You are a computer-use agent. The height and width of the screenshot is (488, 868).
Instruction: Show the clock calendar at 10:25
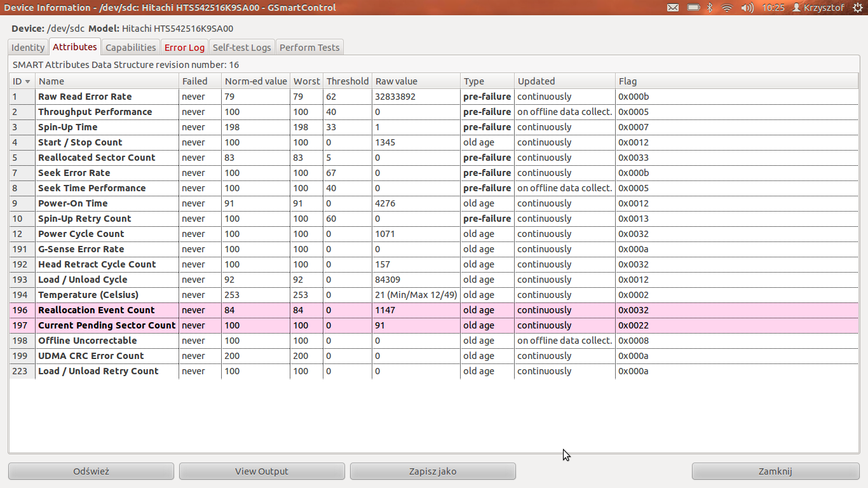(x=773, y=8)
